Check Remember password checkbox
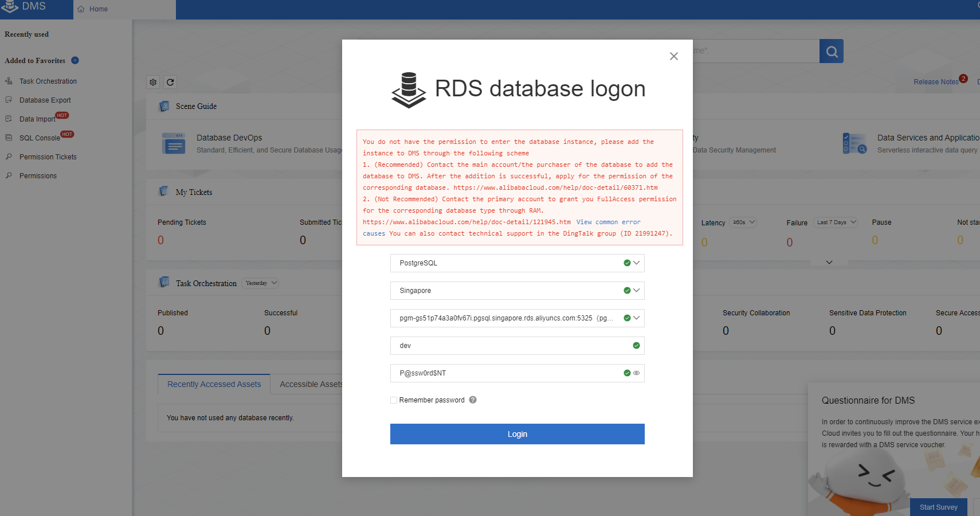Image resolution: width=980 pixels, height=516 pixels. coord(394,400)
